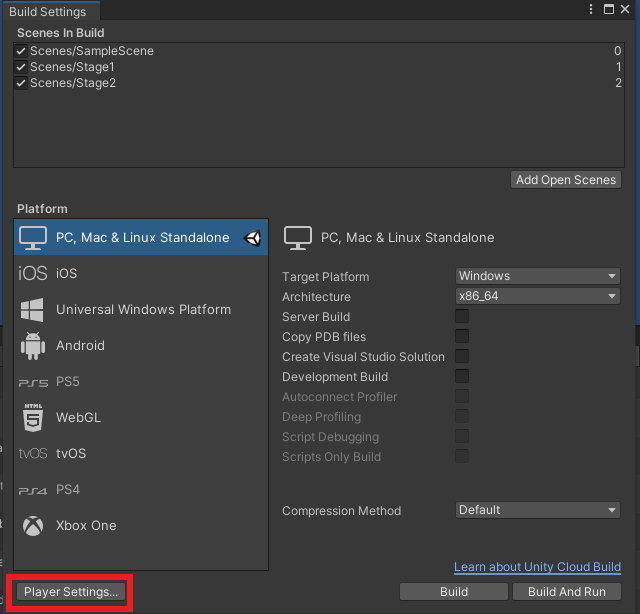This screenshot has height=614, width=640.
Task: Click the WebGL HTML5 icon
Action: 33,418
